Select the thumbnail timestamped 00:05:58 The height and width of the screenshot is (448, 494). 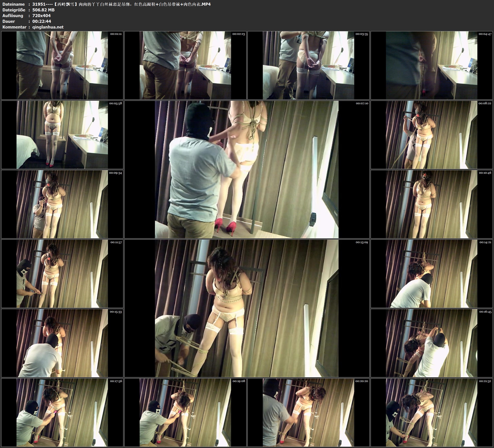[62, 135]
